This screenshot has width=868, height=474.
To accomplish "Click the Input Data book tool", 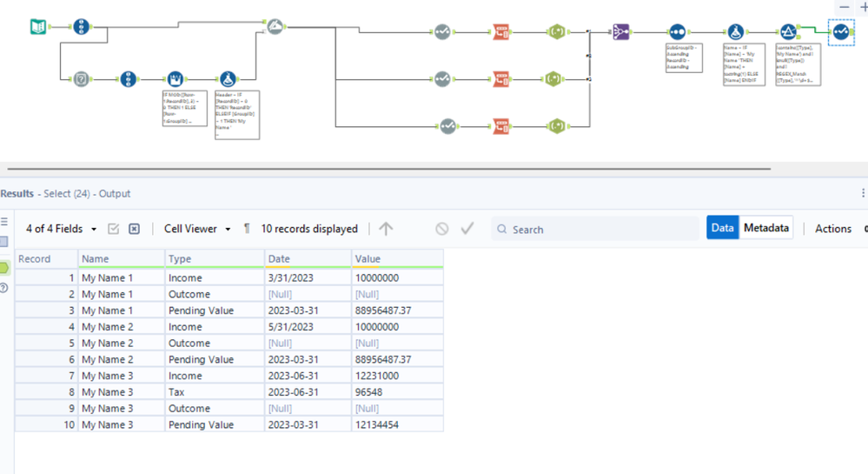I will (x=38, y=27).
